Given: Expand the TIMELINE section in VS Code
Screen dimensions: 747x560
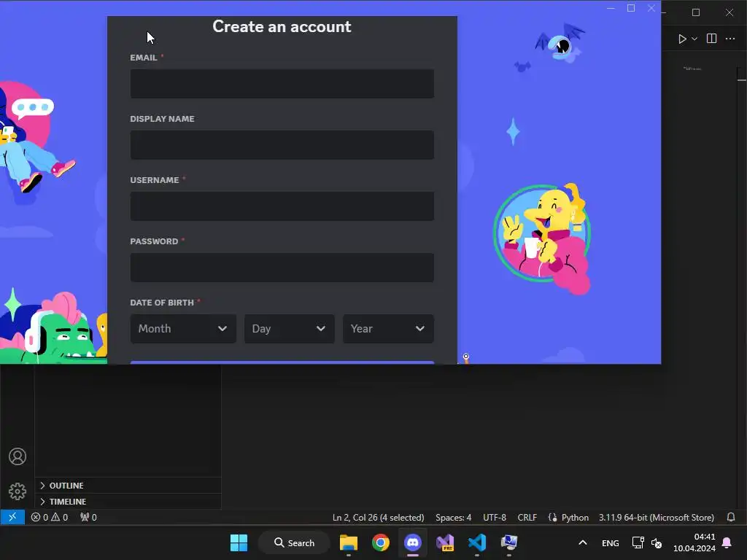Looking at the screenshot, I should pos(128,502).
